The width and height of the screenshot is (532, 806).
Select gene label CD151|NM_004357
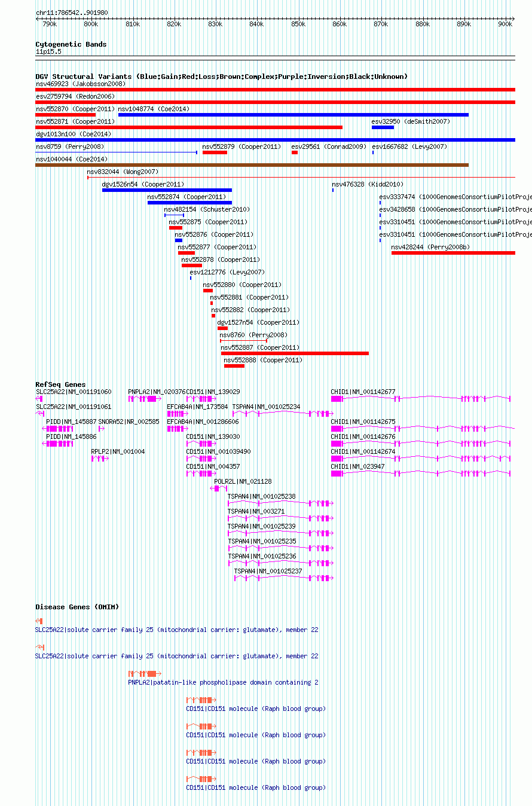point(213,466)
